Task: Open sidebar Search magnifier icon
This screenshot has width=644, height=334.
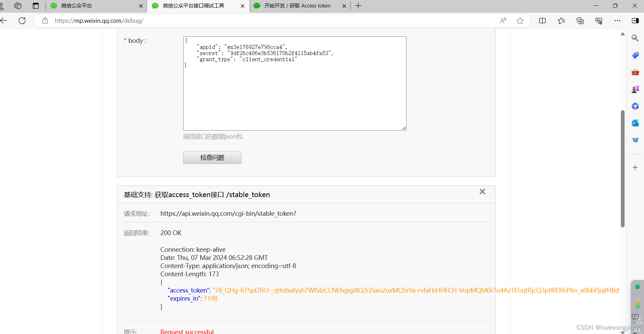Action: (635, 38)
